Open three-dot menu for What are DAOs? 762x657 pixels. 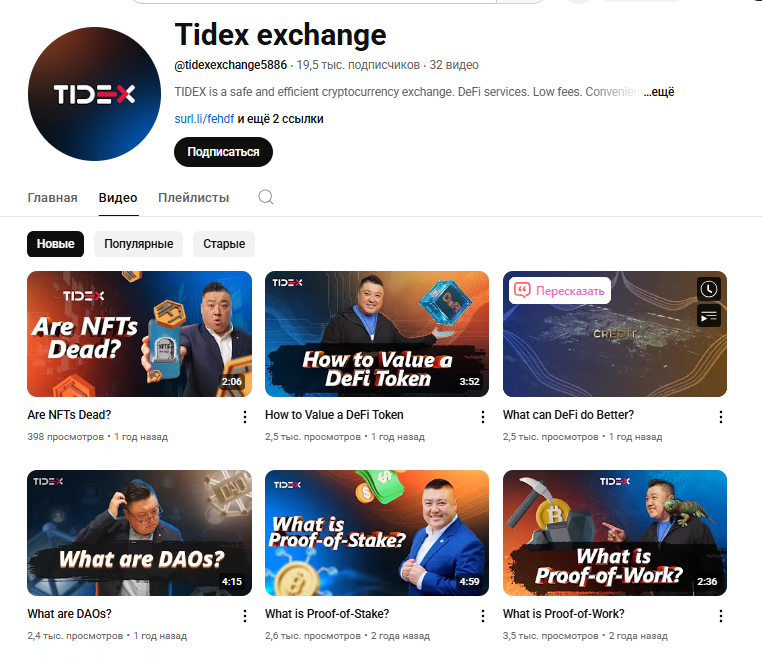point(245,616)
